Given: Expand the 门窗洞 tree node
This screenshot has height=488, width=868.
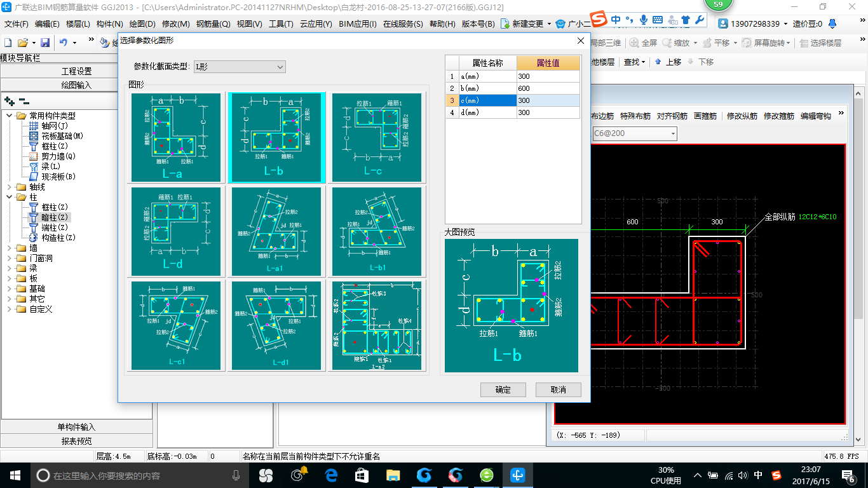Looking at the screenshot, I should point(9,258).
